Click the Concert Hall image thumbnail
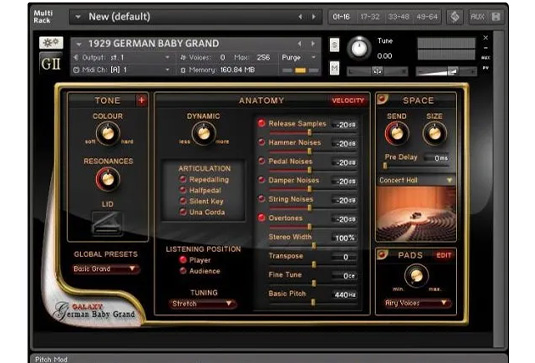The width and height of the screenshot is (535, 363). [416, 214]
